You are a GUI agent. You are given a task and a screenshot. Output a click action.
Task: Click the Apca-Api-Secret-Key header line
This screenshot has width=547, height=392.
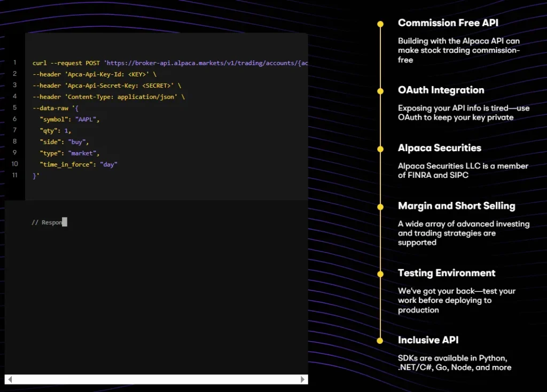pos(107,85)
